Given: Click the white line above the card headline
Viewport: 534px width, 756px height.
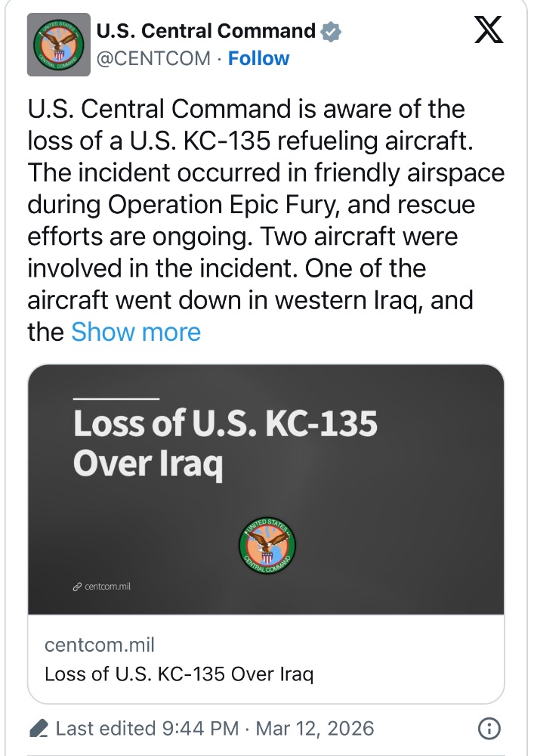Looking at the screenshot, I should [x=116, y=398].
